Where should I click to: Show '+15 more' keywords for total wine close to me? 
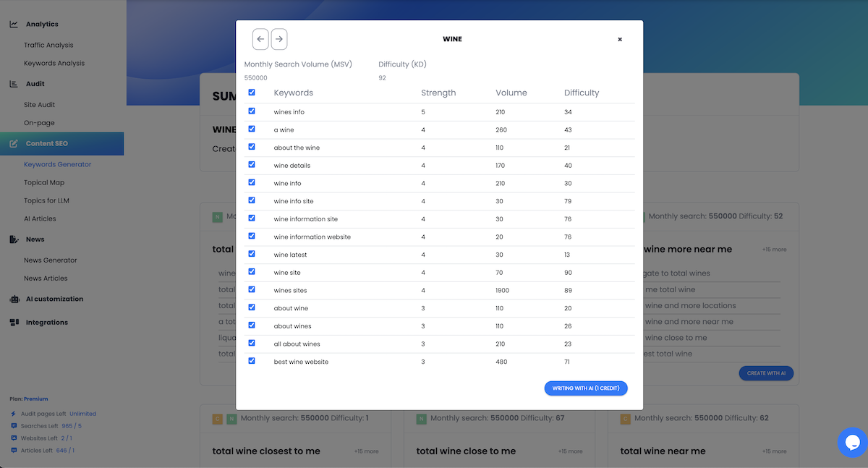[x=571, y=451]
